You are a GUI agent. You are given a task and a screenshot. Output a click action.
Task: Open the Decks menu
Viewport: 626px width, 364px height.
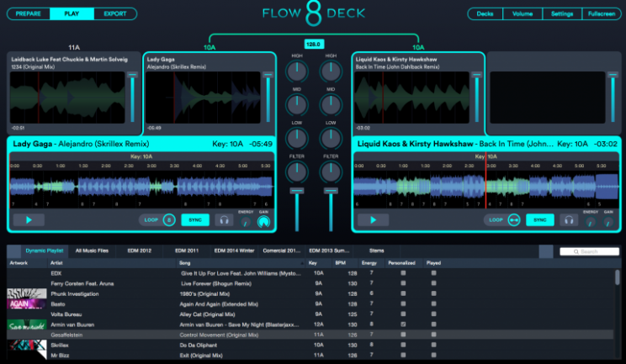tap(485, 14)
